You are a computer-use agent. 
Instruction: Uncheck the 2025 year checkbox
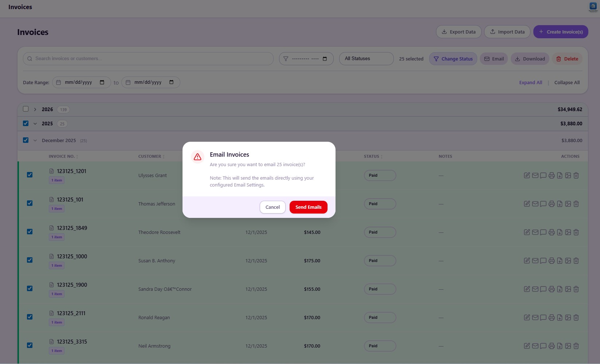click(x=26, y=123)
